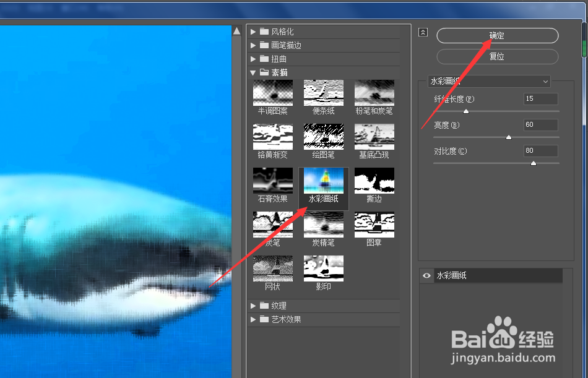Click the 亮度 slider handle
This screenshot has width=588, height=378.
[x=509, y=137]
